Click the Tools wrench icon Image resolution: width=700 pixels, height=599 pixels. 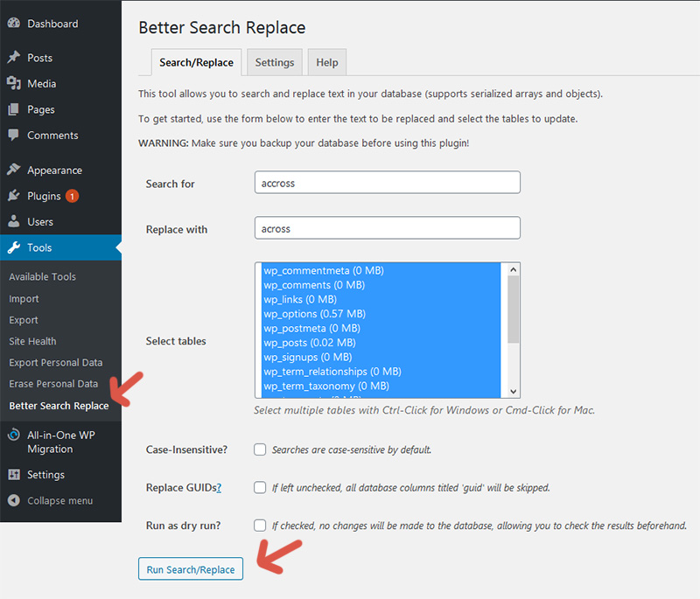14,247
